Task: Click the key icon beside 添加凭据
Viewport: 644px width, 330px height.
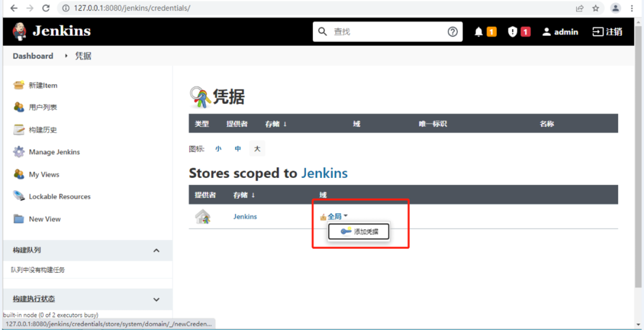Action: pyautogui.click(x=346, y=232)
